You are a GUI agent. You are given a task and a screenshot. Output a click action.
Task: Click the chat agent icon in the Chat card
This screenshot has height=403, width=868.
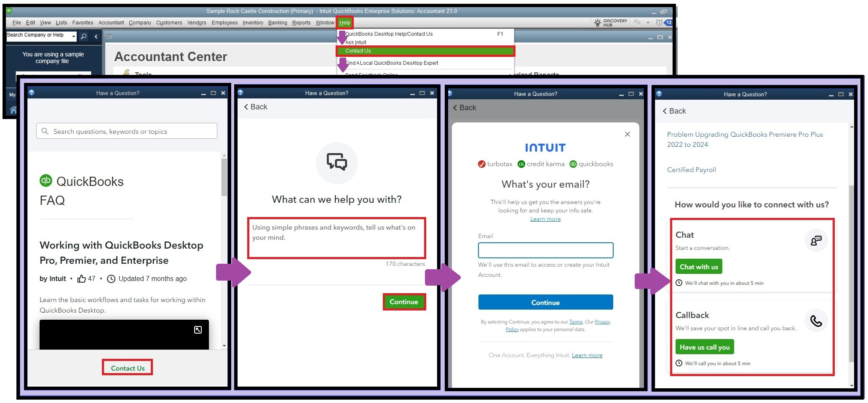[x=816, y=241]
